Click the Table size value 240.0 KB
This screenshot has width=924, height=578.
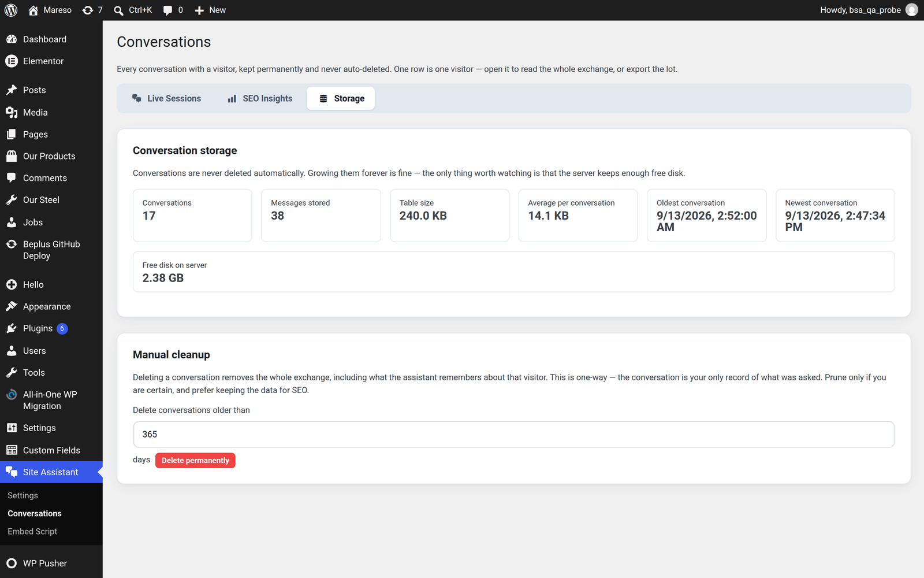coord(423,216)
